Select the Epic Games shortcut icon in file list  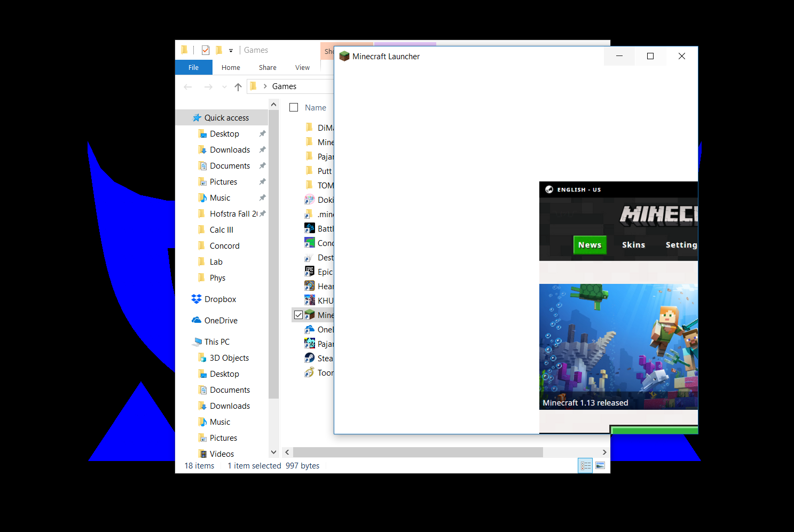(x=310, y=272)
